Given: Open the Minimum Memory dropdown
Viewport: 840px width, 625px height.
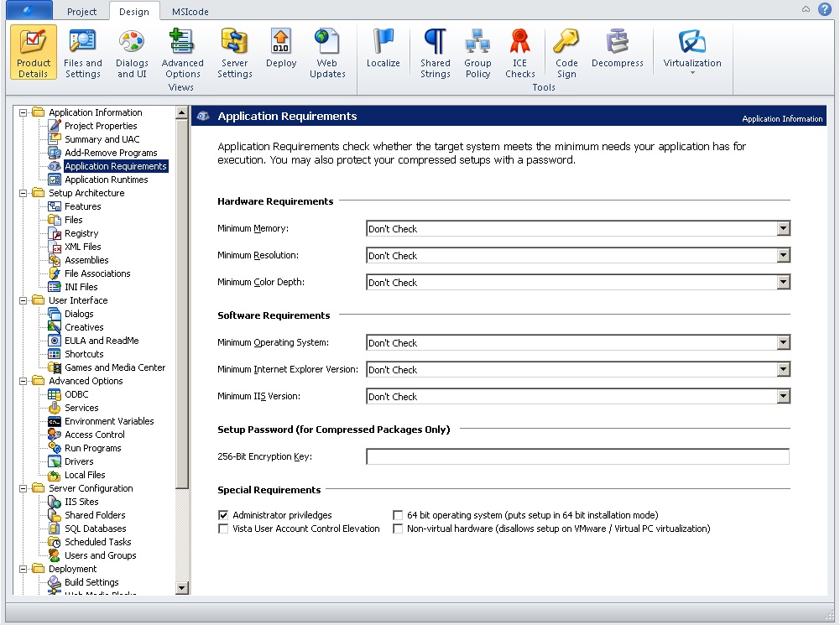Looking at the screenshot, I should click(783, 229).
